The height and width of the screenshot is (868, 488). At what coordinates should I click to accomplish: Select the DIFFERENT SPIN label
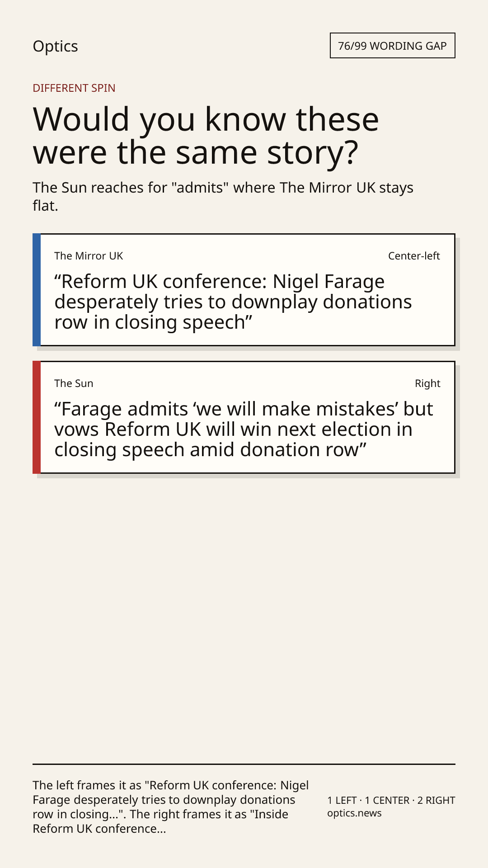74,88
